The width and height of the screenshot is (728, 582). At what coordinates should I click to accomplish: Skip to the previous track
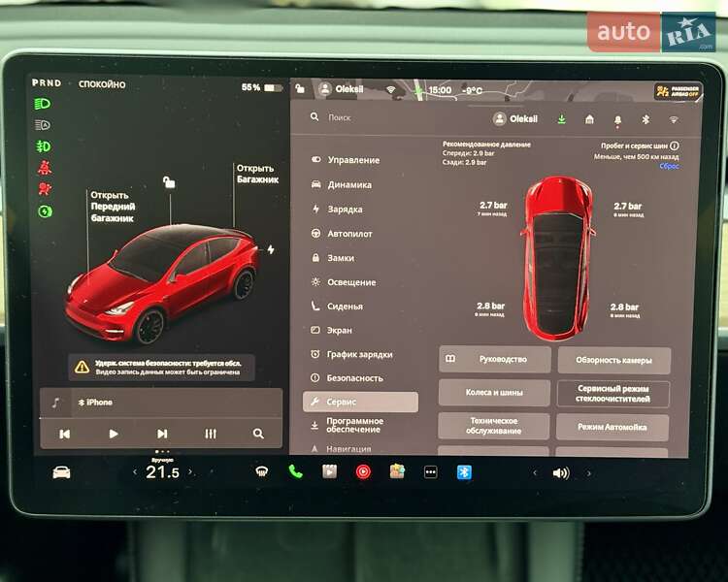(64, 434)
